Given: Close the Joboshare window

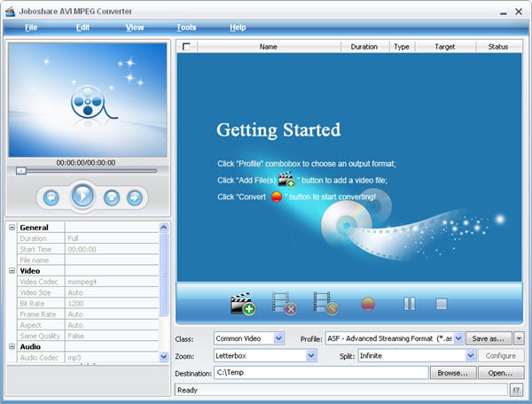Looking at the screenshot, I should coord(519,12).
